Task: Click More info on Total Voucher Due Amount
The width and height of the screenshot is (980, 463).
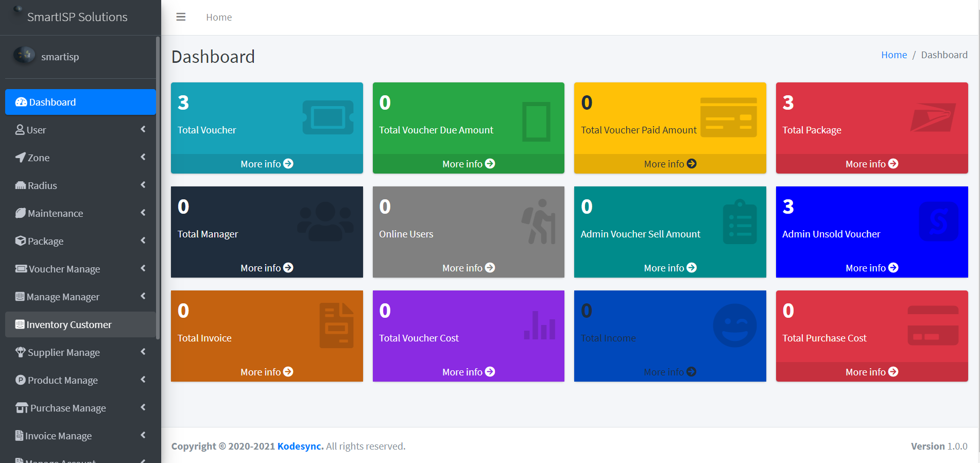Action: click(469, 164)
